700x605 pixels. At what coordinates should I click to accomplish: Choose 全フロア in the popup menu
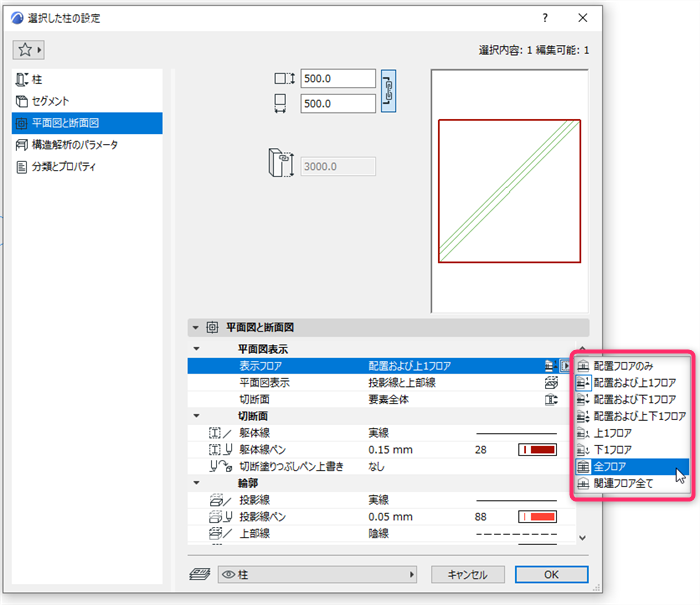pos(632,467)
